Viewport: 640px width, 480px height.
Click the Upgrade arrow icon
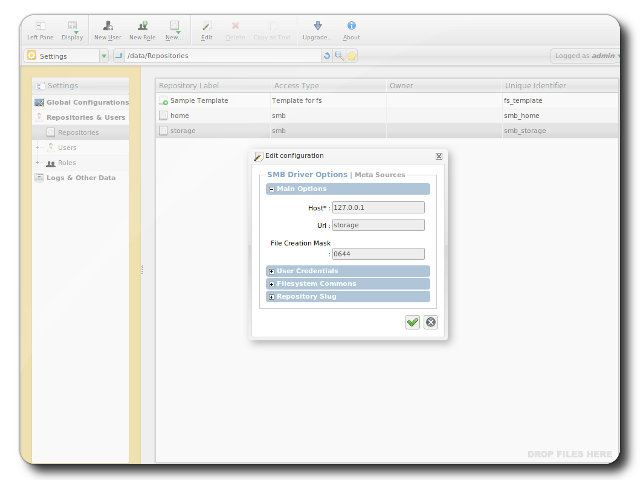tap(317, 27)
